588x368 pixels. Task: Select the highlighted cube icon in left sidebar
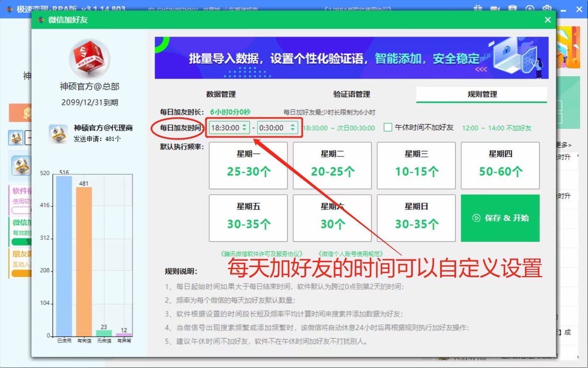coord(20,166)
